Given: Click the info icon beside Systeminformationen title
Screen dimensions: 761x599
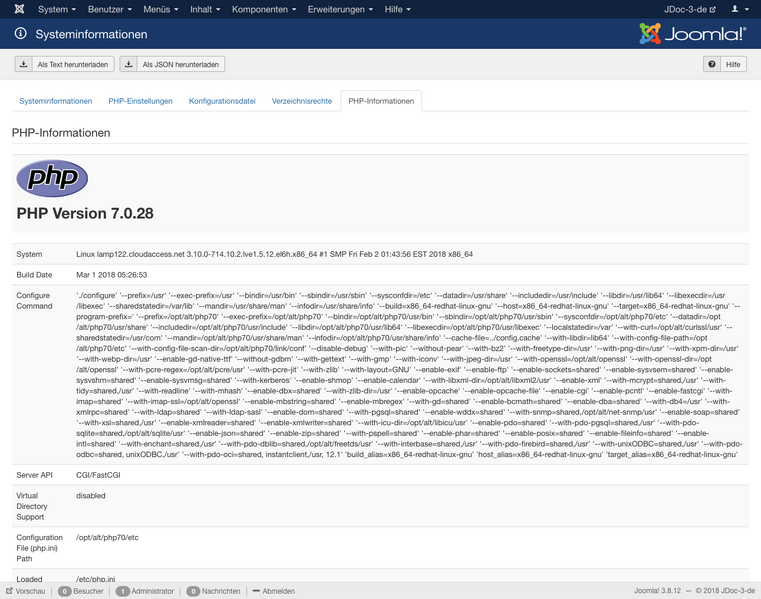Looking at the screenshot, I should coord(20,33).
